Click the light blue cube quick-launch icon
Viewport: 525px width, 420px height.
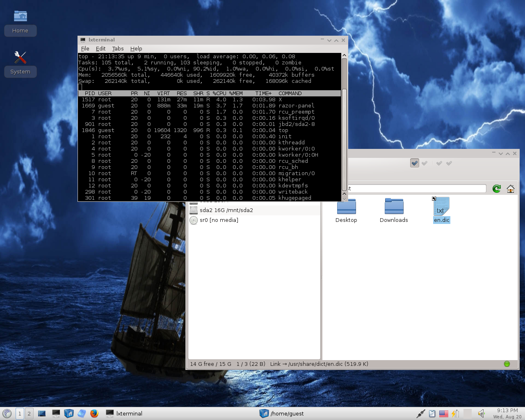click(82, 413)
